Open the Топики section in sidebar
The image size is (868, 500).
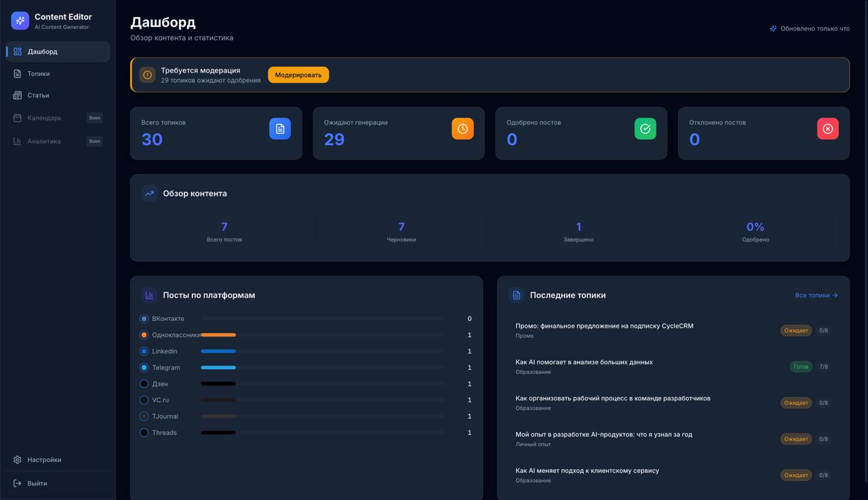point(39,74)
